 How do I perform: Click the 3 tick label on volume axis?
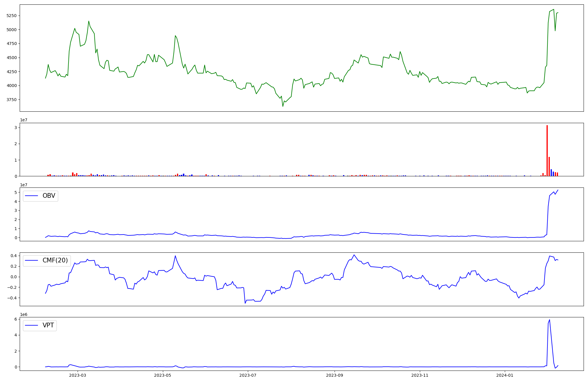pyautogui.click(x=16, y=128)
